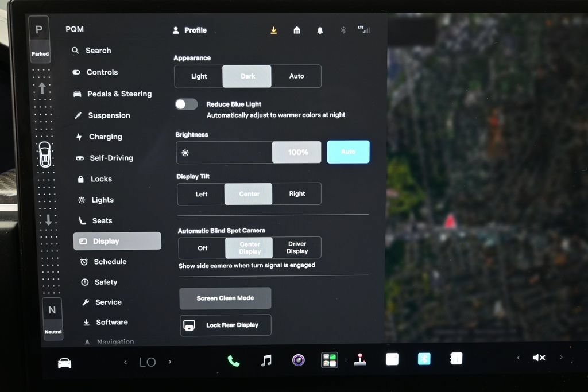Screen dimensions: 588x392
Task: Turn Off Automatic Blind Spot Camera
Action: point(203,248)
